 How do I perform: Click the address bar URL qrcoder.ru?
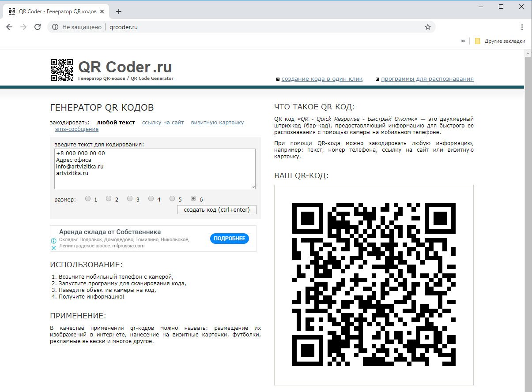click(124, 27)
